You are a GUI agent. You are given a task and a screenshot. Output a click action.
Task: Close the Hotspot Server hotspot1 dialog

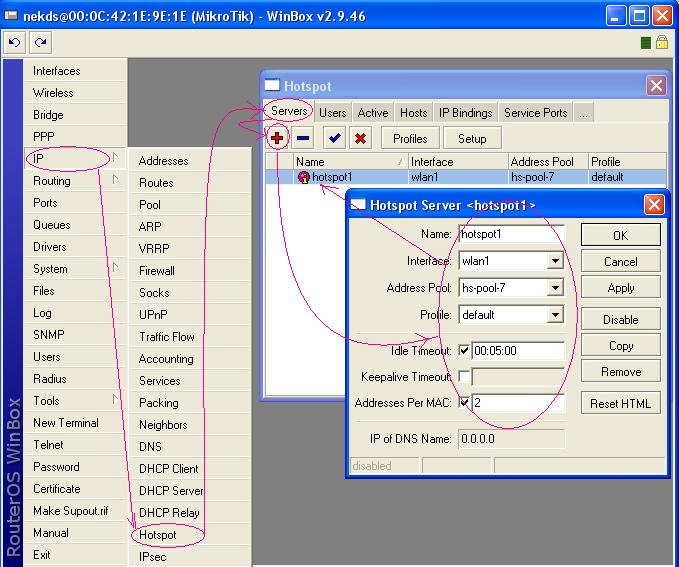point(654,204)
